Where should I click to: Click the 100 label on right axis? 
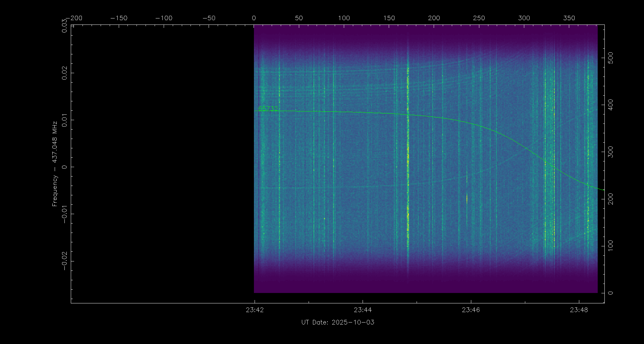[610, 246]
